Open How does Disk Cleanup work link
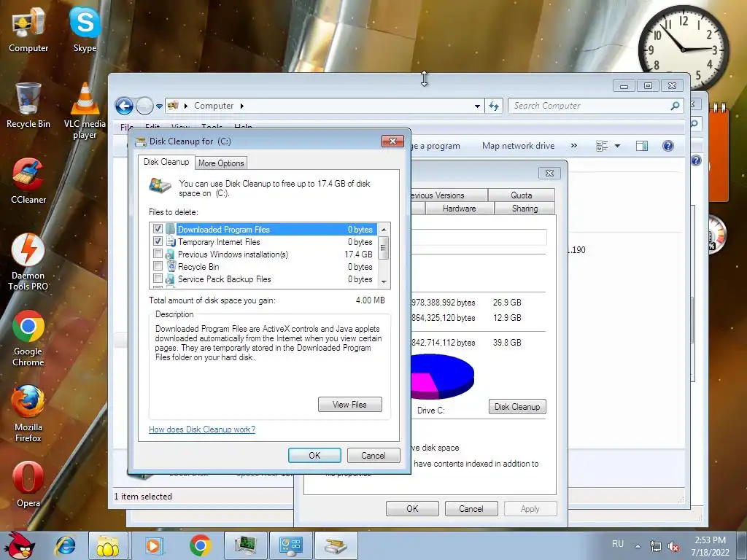This screenshot has width=747, height=560. point(202,429)
